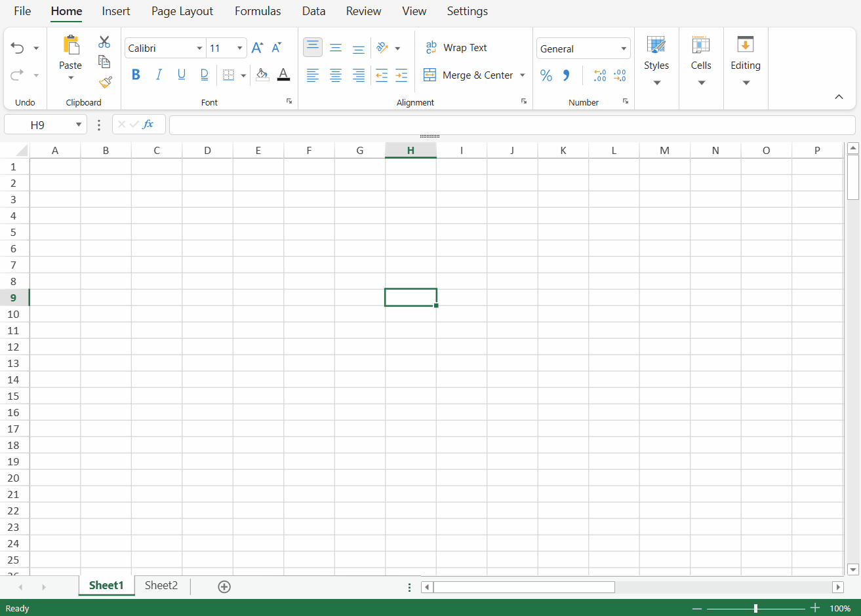Click the Name Box showing H9

pyautogui.click(x=45, y=125)
